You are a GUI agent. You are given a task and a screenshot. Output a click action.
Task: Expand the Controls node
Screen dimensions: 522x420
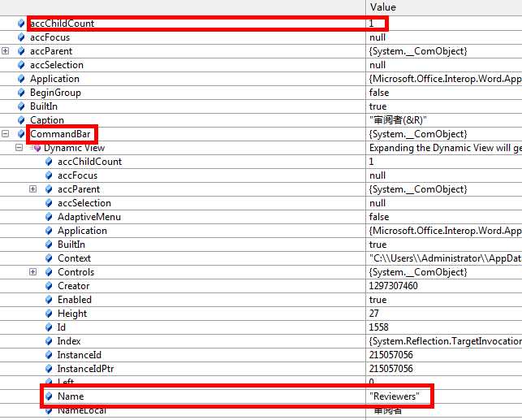pos(33,272)
